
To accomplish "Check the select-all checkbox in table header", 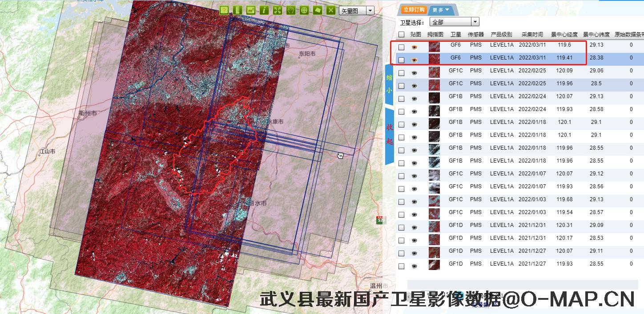I will tap(402, 34).
